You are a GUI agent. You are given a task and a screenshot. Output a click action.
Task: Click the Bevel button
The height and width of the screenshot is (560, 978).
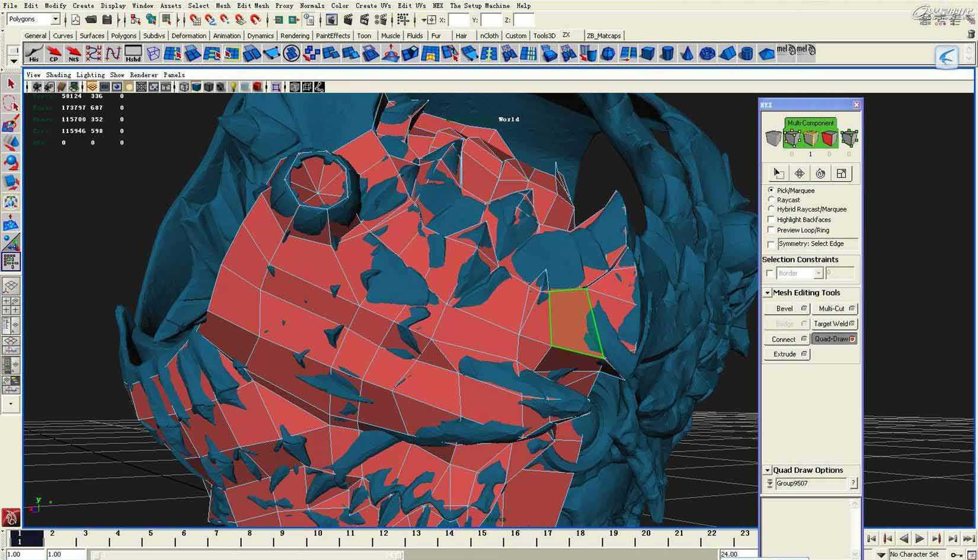(x=784, y=309)
